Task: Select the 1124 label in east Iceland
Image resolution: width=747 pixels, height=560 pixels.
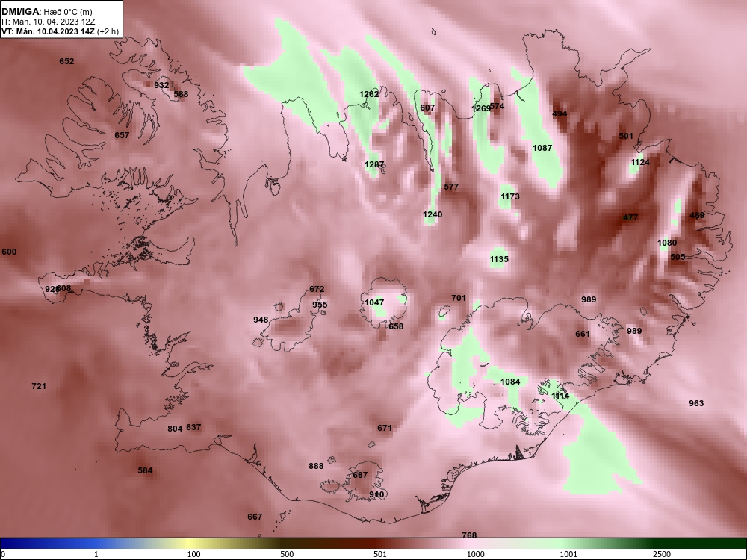Action: pos(640,162)
